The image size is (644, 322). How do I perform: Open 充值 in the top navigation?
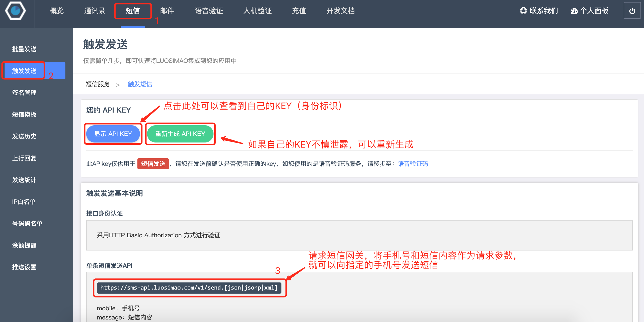(299, 11)
